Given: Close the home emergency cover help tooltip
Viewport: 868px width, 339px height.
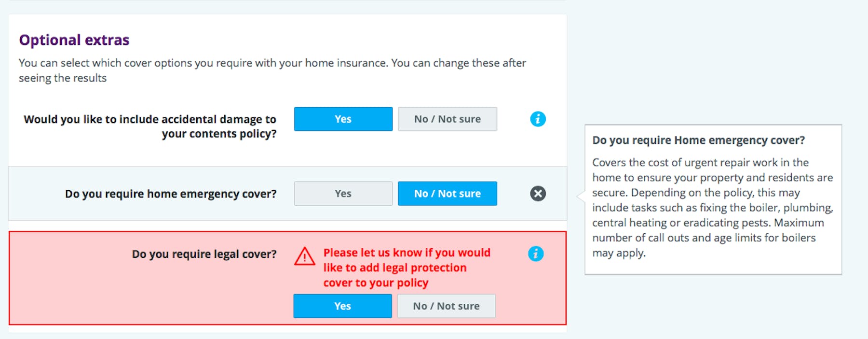Looking at the screenshot, I should click(538, 194).
